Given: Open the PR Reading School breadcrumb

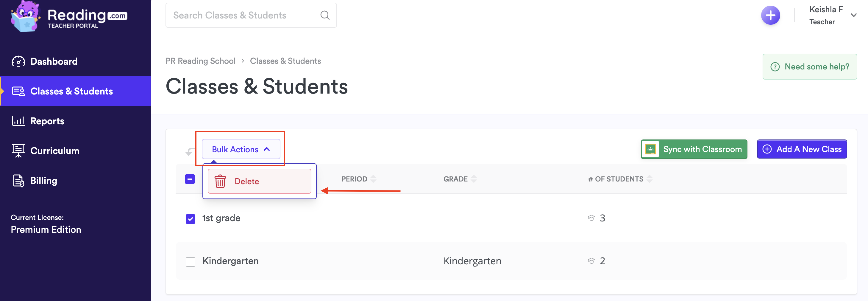Looking at the screenshot, I should 200,61.
